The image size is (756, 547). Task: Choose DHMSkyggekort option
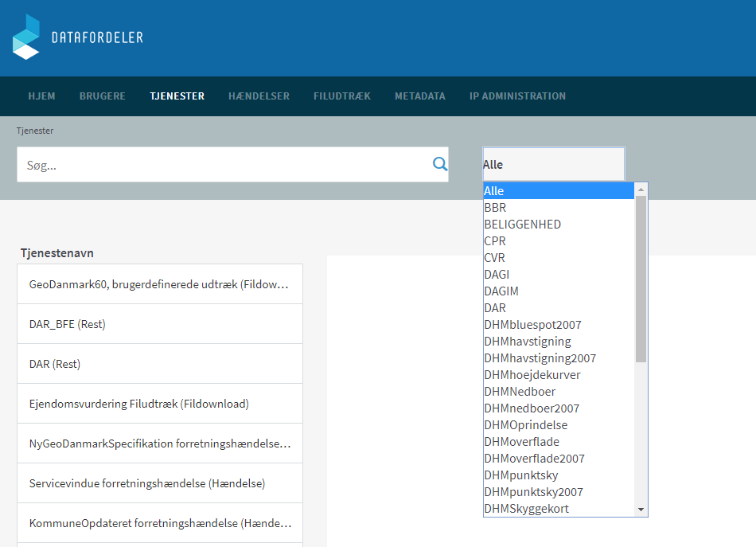(559, 509)
